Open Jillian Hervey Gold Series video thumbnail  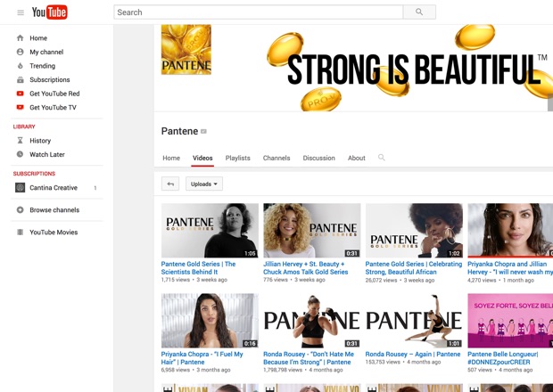click(312, 231)
